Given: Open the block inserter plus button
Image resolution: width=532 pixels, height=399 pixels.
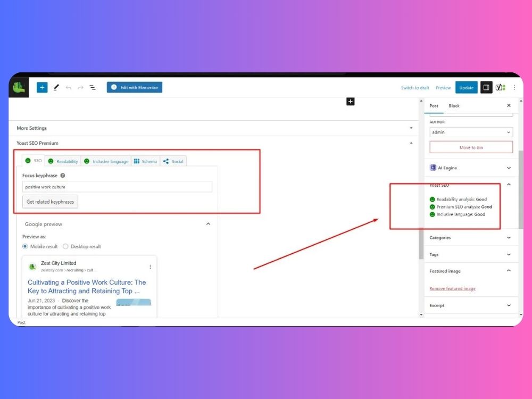Looking at the screenshot, I should pos(42,88).
